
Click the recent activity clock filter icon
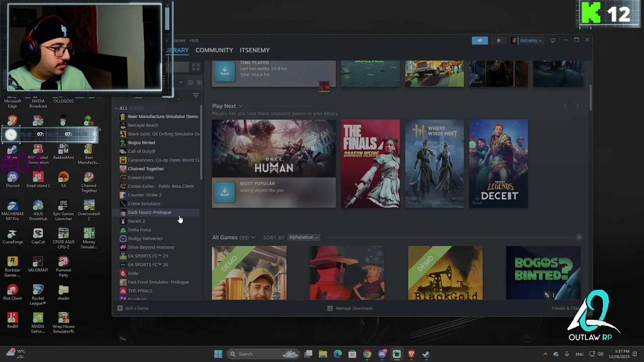(191, 82)
